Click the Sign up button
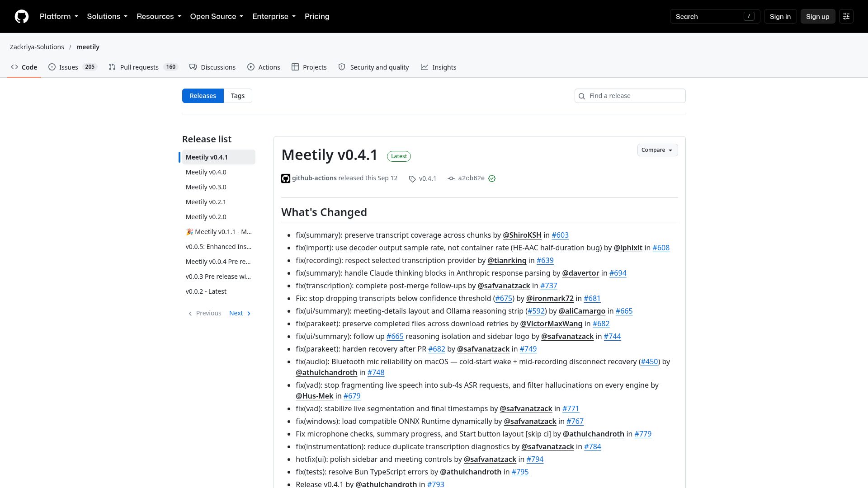 817,16
